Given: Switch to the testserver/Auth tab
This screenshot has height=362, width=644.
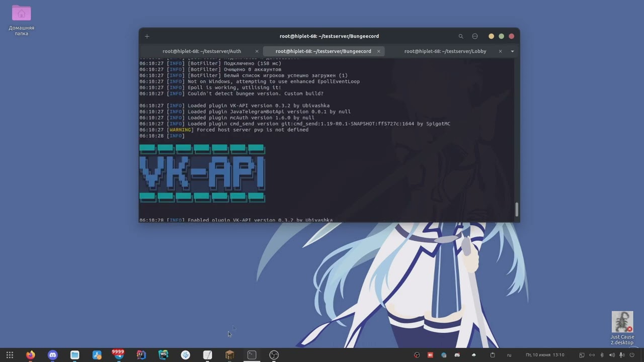Looking at the screenshot, I should coord(202,51).
